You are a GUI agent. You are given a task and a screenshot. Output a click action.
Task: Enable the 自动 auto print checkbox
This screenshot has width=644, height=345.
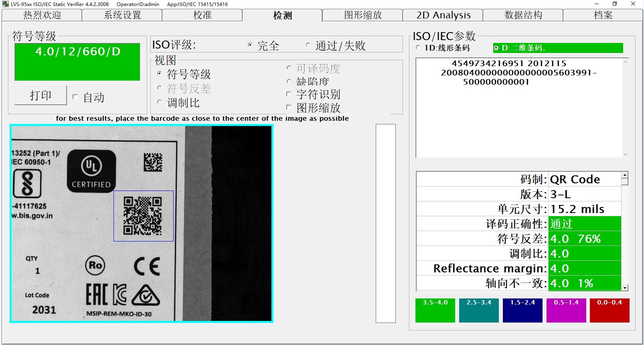[75, 97]
